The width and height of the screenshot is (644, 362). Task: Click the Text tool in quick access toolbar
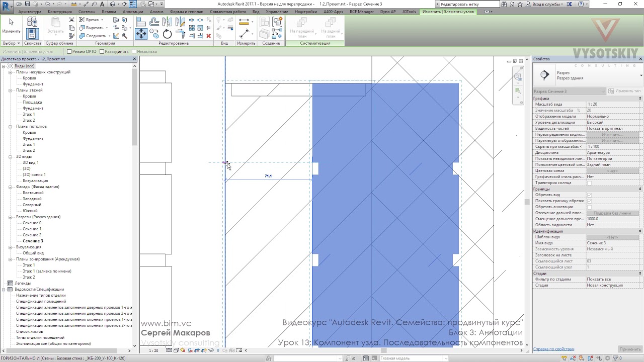(102, 4)
